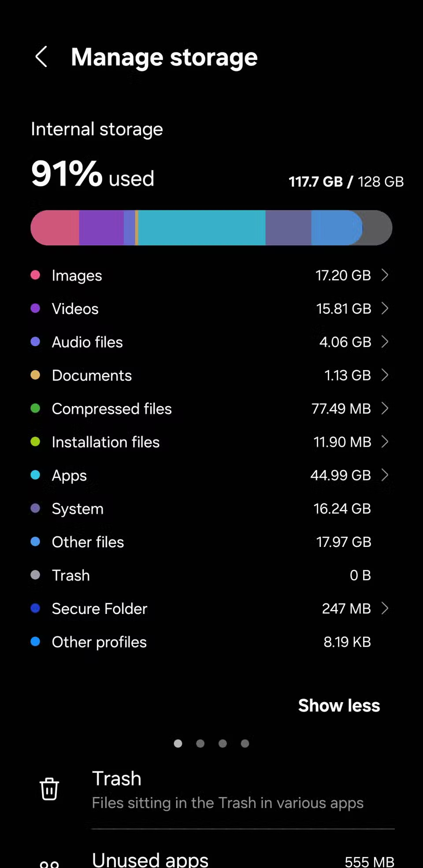The height and width of the screenshot is (868, 423).
Task: Collapse list with Show less
Action: coord(339,705)
